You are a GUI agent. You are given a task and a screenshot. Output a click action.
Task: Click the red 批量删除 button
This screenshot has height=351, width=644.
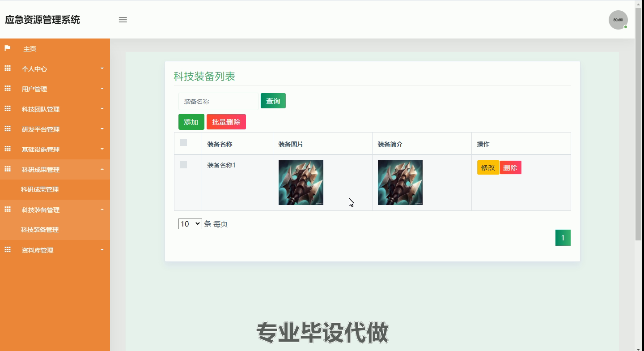click(226, 122)
